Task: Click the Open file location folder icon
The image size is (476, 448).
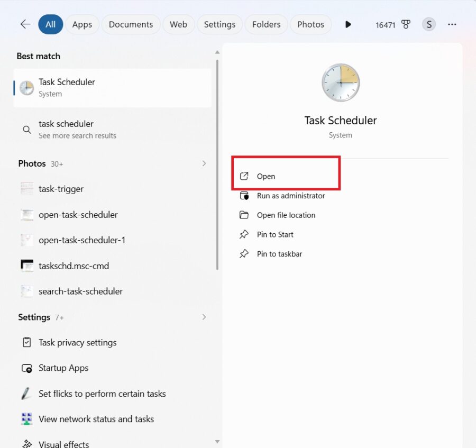Action: click(x=244, y=215)
